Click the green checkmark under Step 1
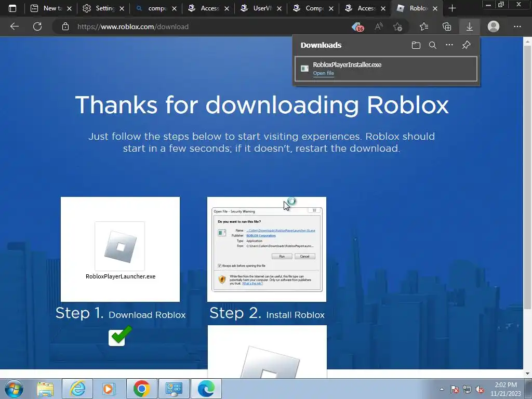The width and height of the screenshot is (532, 399). click(120, 336)
